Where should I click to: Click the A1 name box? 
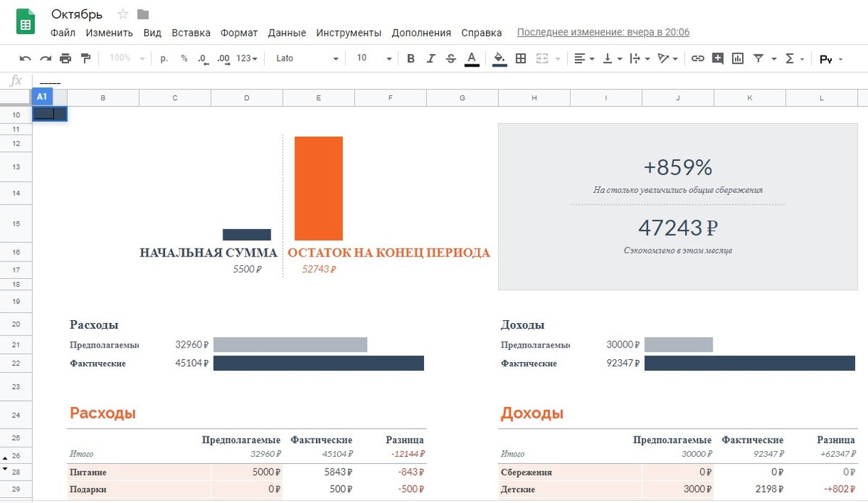point(42,96)
